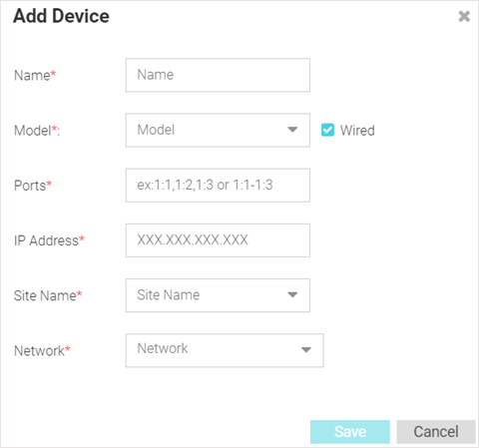Open the Site Name combo box
The image size is (479, 448).
pyautogui.click(x=218, y=295)
